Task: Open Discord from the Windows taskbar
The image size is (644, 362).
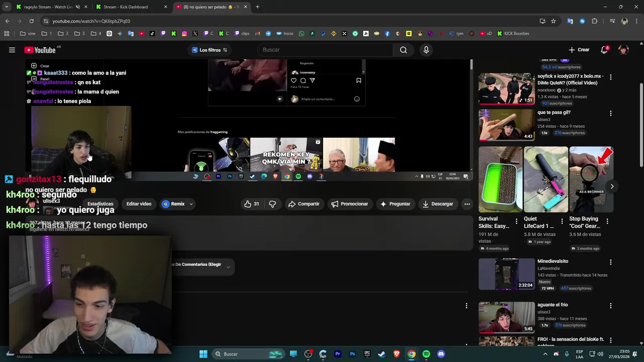Action: click(x=441, y=354)
